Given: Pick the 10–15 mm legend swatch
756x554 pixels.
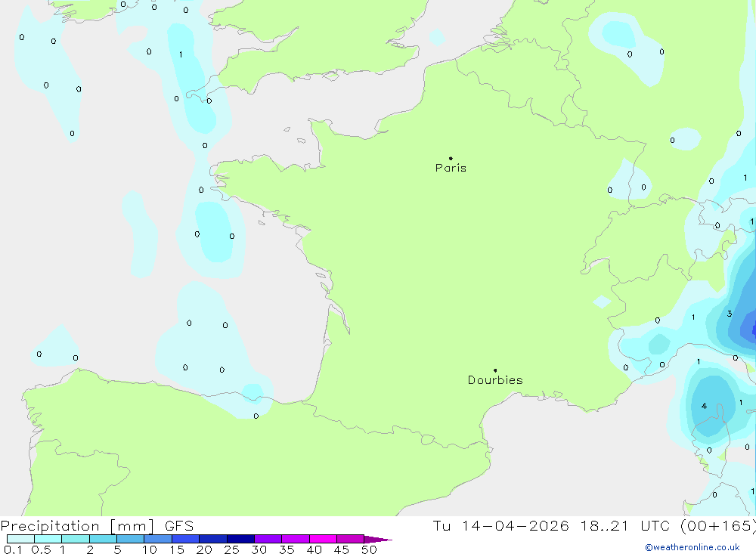Looking at the screenshot, I should pyautogui.click(x=158, y=539).
